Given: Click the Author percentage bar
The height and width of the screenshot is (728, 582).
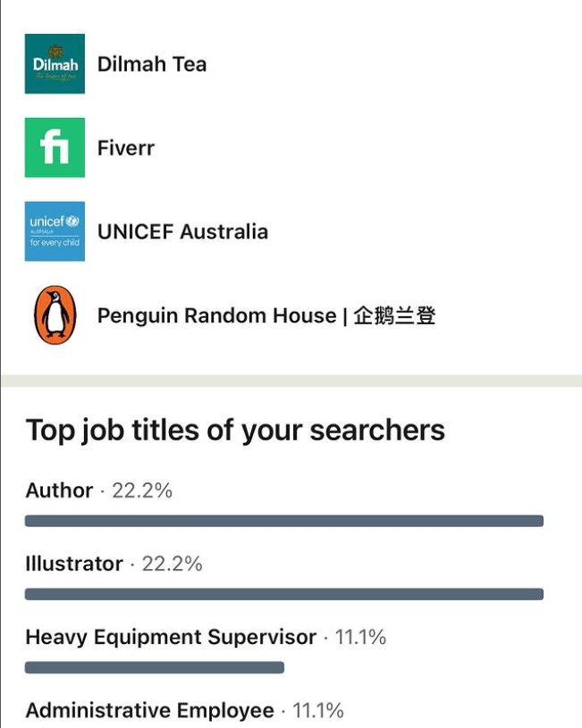Looking at the screenshot, I should 283,521.
